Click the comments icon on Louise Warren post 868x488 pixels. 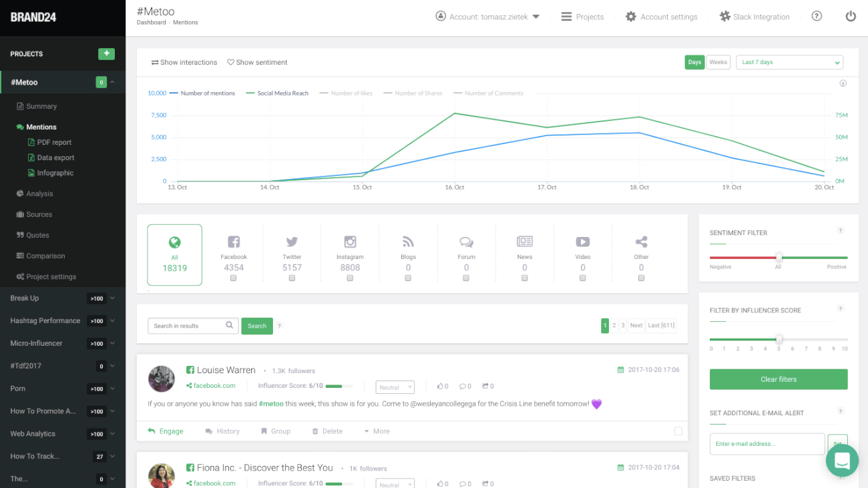point(462,386)
